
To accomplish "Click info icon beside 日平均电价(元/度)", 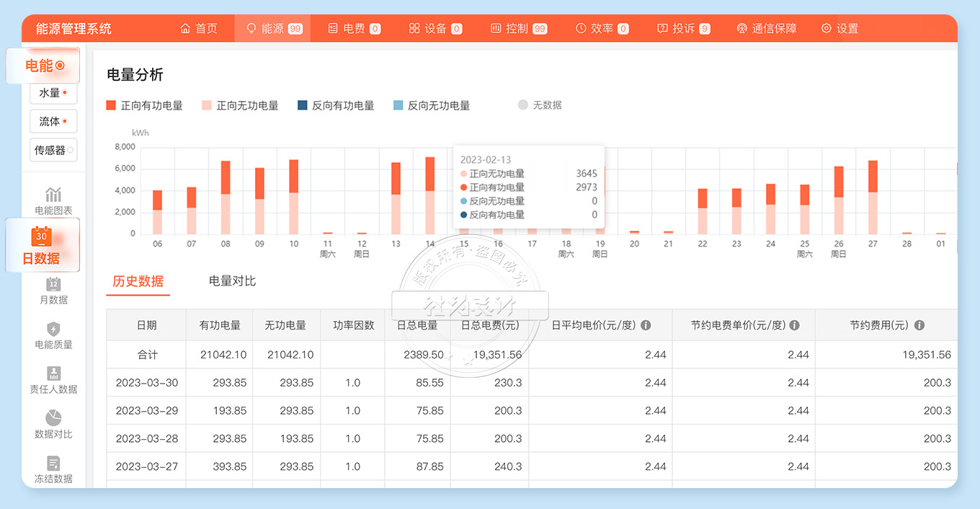I will 646,325.
